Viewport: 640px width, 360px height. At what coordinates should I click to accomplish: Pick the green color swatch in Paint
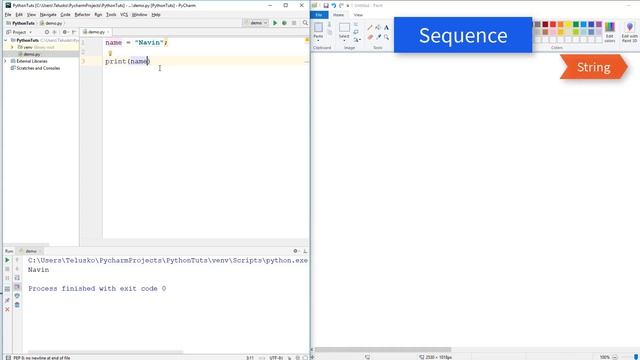[576, 24]
